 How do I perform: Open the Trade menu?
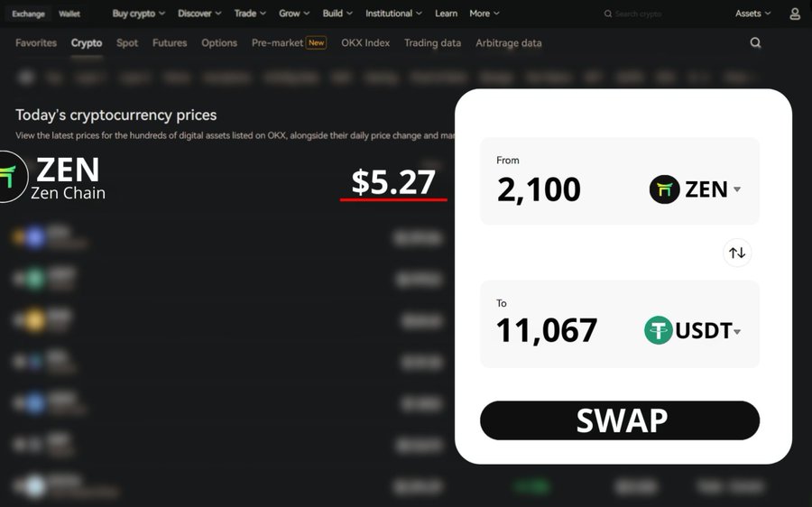tap(250, 14)
